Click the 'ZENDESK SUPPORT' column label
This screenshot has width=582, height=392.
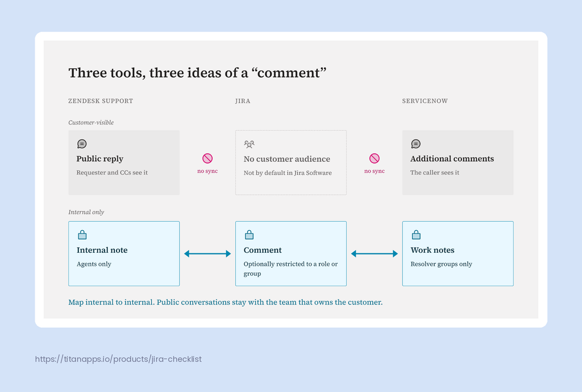pyautogui.click(x=101, y=101)
